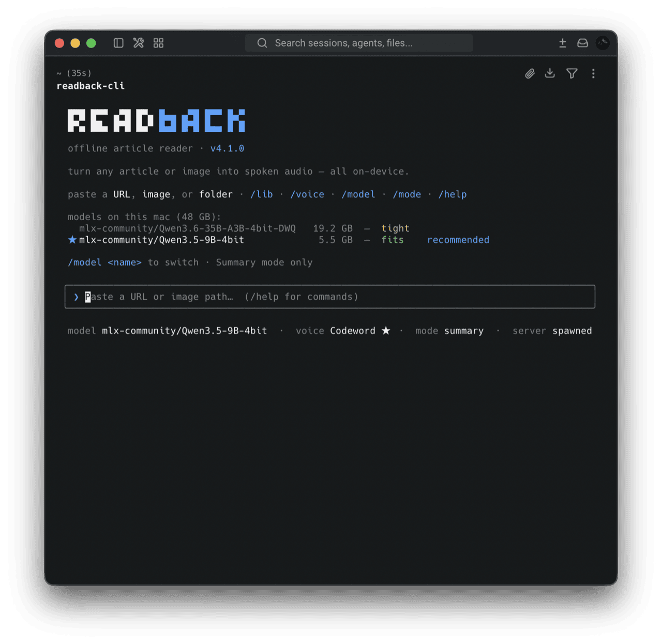The width and height of the screenshot is (662, 644).
Task: Open the tools wrench icon
Action: point(139,43)
